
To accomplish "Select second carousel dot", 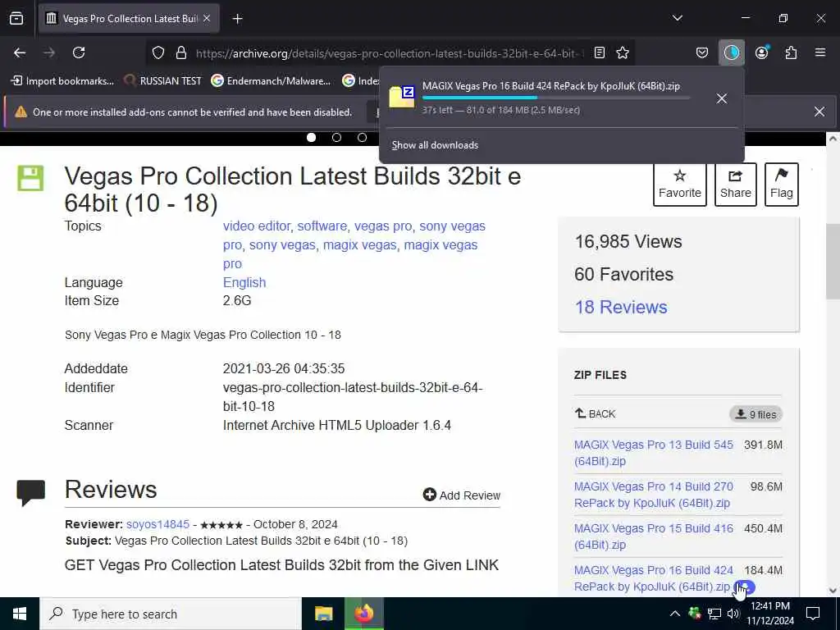I will (336, 138).
